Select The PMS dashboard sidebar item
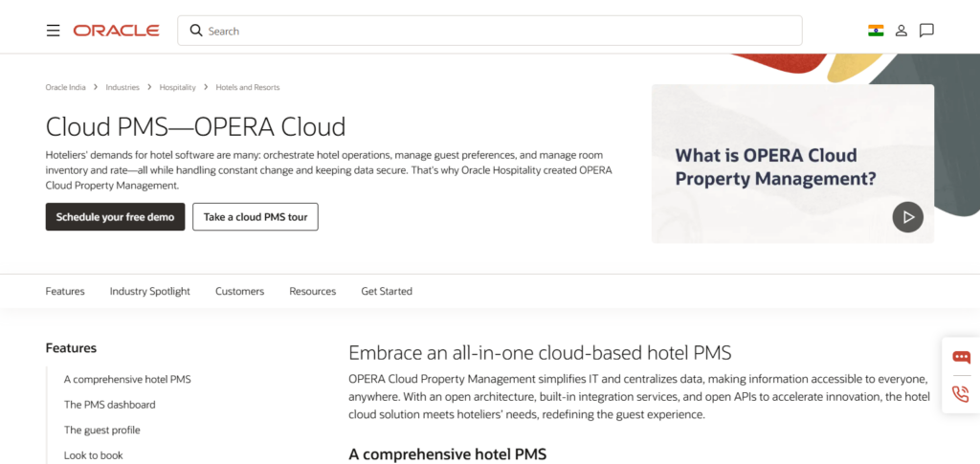The width and height of the screenshot is (980, 464). point(109,405)
